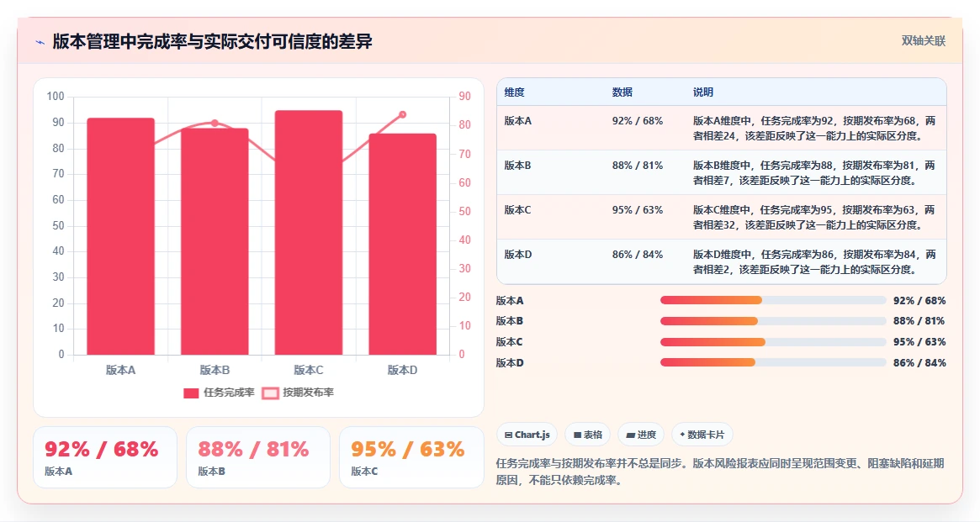Screen dimensions: 980x522
Task: Click the 版本A bar in the chart
Action: click(120, 237)
